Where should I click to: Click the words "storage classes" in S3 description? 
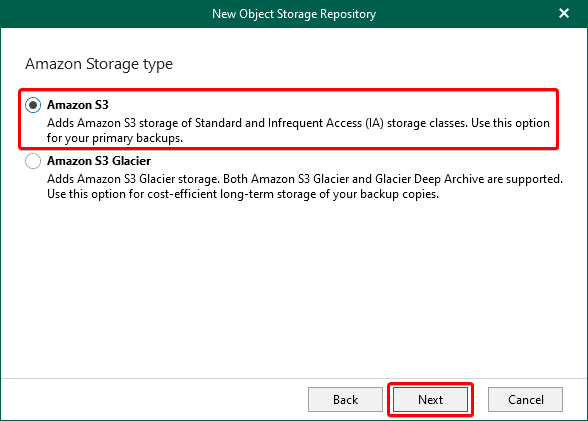click(x=428, y=123)
